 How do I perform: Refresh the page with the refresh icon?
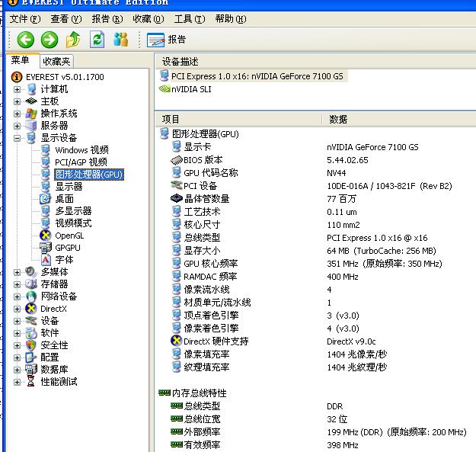[x=97, y=40]
